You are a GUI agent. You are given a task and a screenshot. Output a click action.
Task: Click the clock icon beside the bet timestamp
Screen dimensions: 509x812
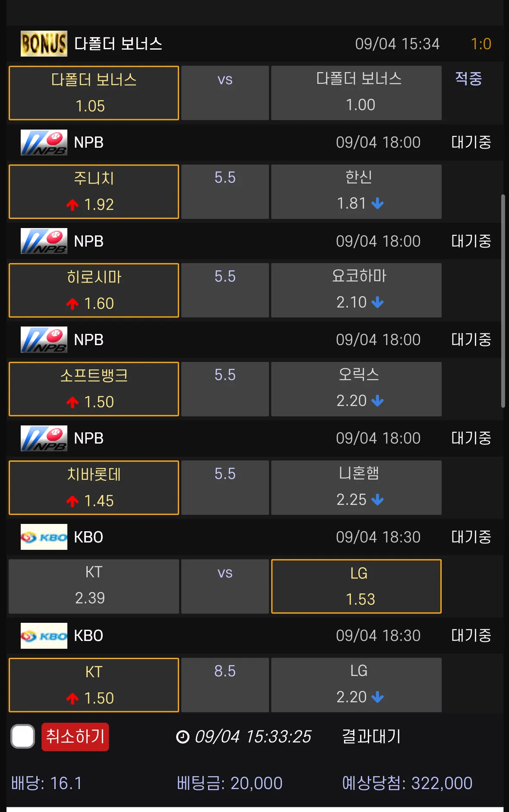(183, 737)
